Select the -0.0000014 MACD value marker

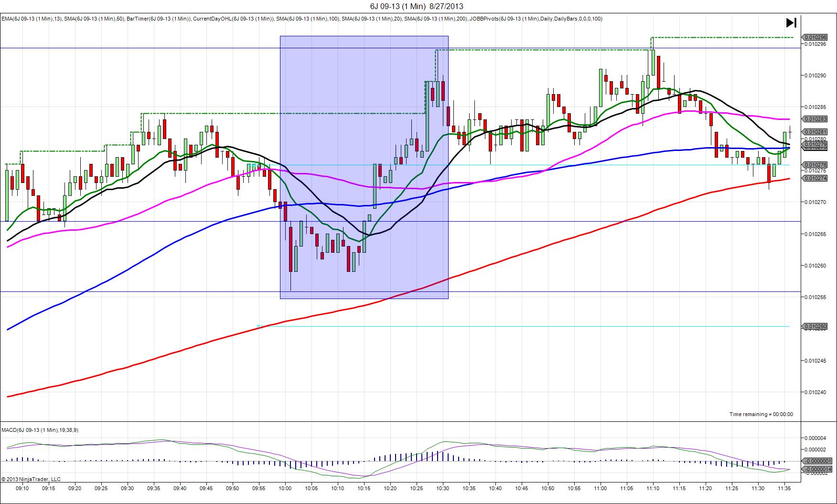click(818, 469)
